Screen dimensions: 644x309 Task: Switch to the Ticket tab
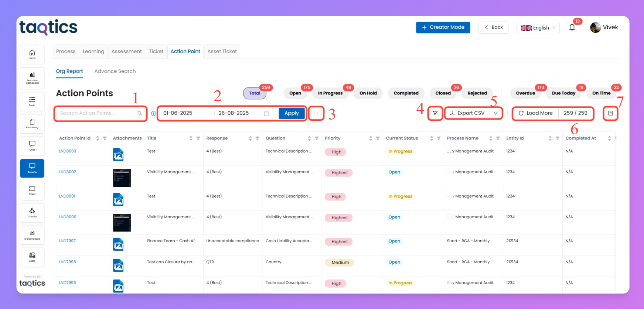click(x=156, y=51)
